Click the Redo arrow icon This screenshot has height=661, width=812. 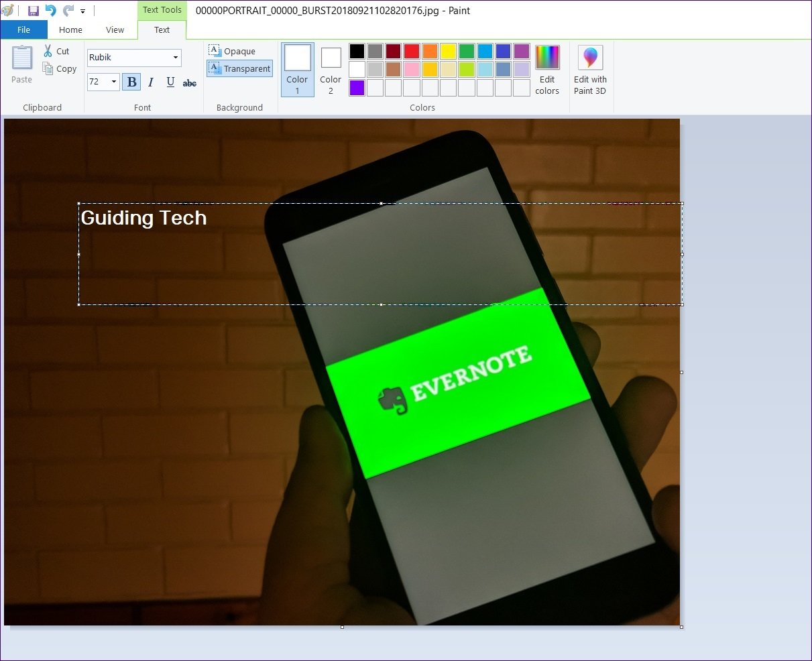click(x=68, y=11)
